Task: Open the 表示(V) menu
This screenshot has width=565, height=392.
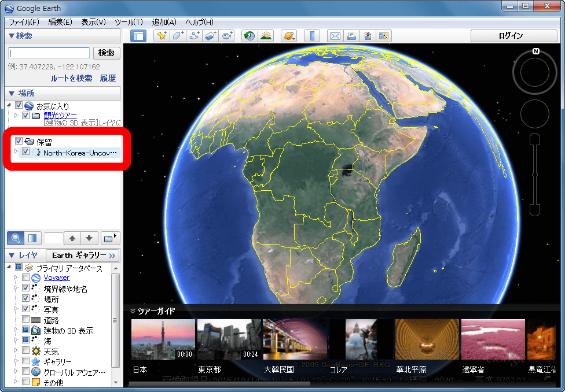Action: pos(93,23)
